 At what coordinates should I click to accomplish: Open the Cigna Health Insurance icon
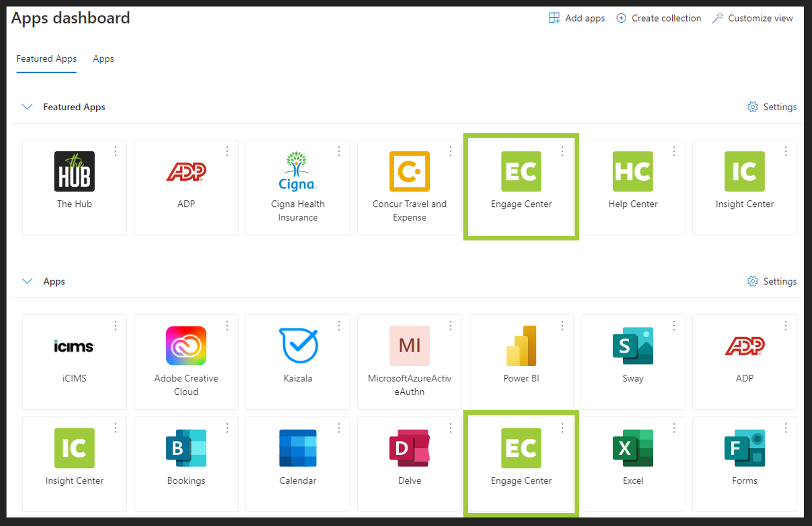click(x=298, y=171)
